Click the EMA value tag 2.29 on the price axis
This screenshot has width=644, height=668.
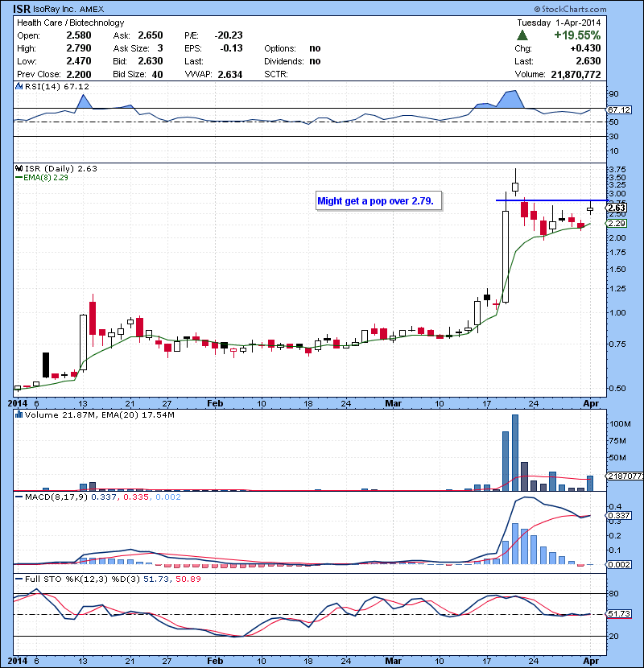617,224
